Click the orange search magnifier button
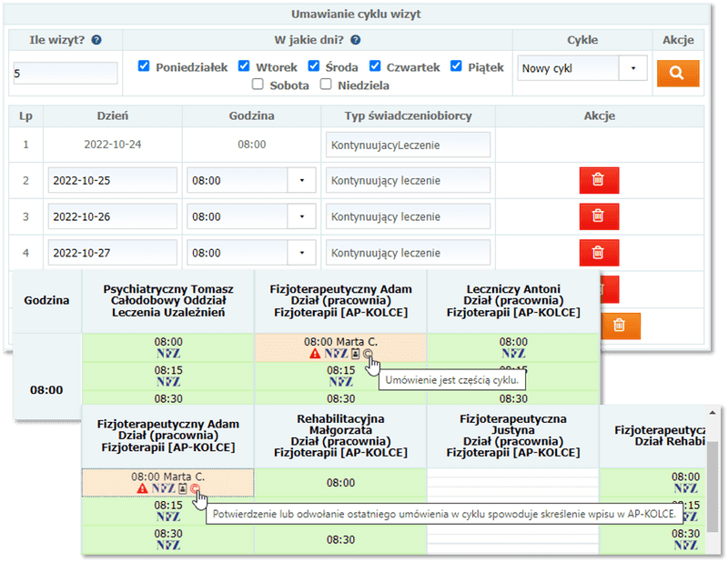 (678, 74)
